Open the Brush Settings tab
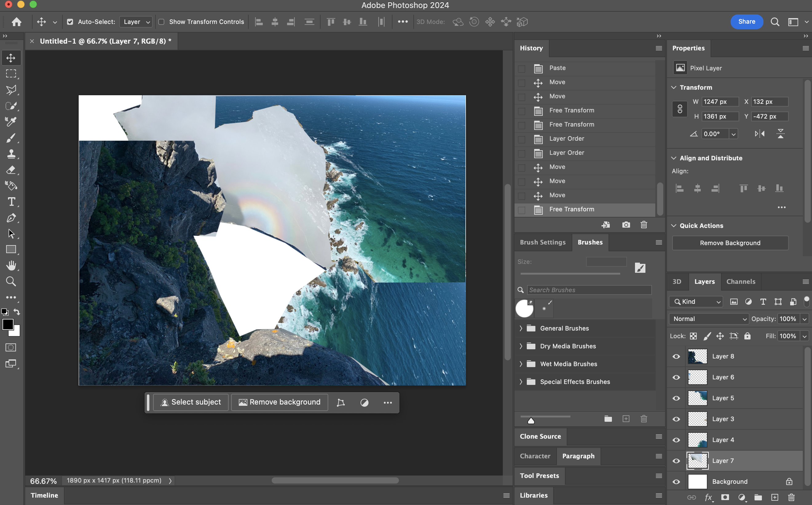The image size is (812, 505). click(542, 242)
